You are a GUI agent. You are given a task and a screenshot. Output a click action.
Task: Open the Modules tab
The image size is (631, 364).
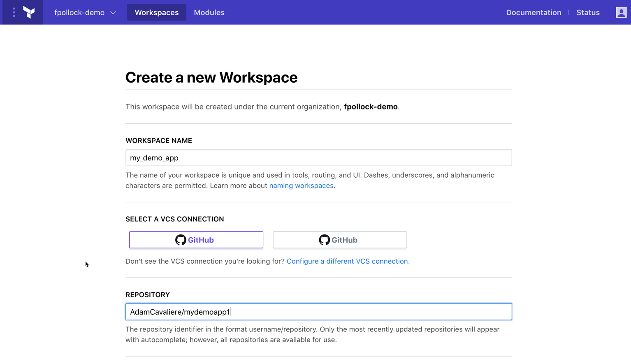pos(209,12)
